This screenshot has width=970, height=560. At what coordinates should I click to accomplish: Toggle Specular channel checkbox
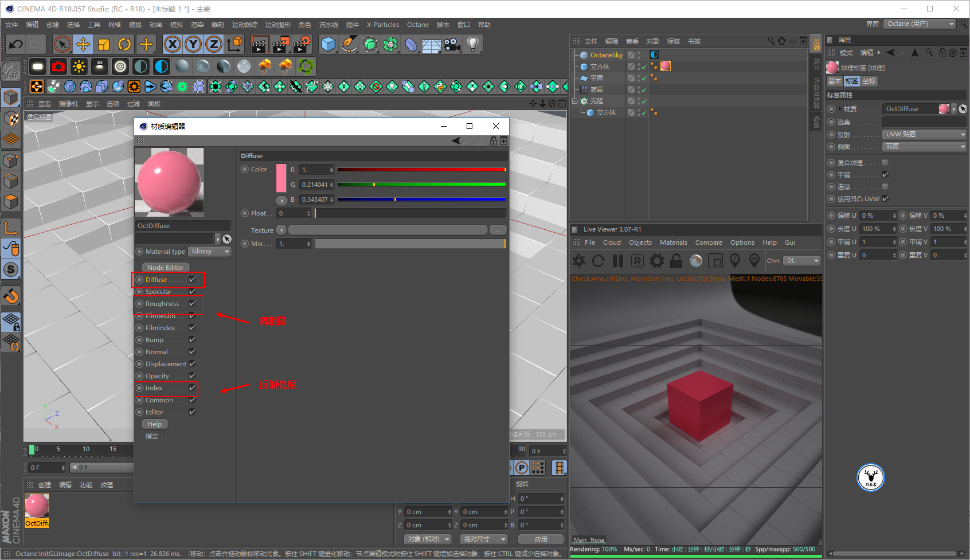pyautogui.click(x=192, y=291)
